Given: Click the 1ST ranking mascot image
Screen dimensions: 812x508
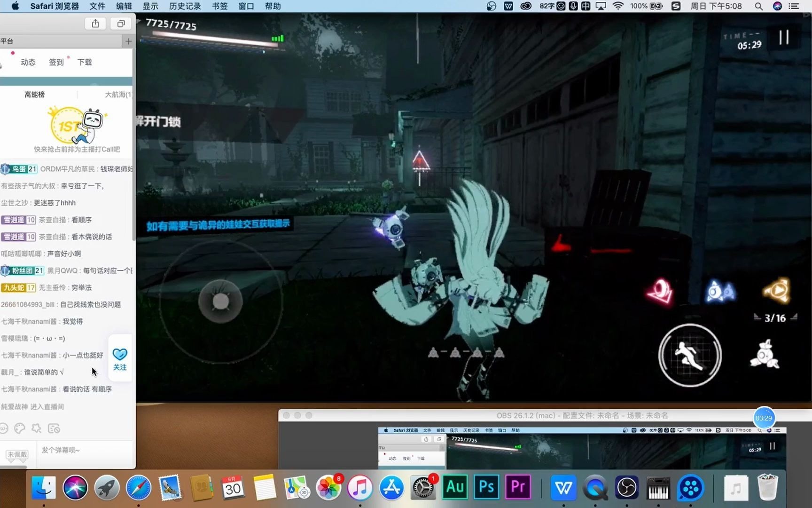Looking at the screenshot, I should click(x=78, y=125).
